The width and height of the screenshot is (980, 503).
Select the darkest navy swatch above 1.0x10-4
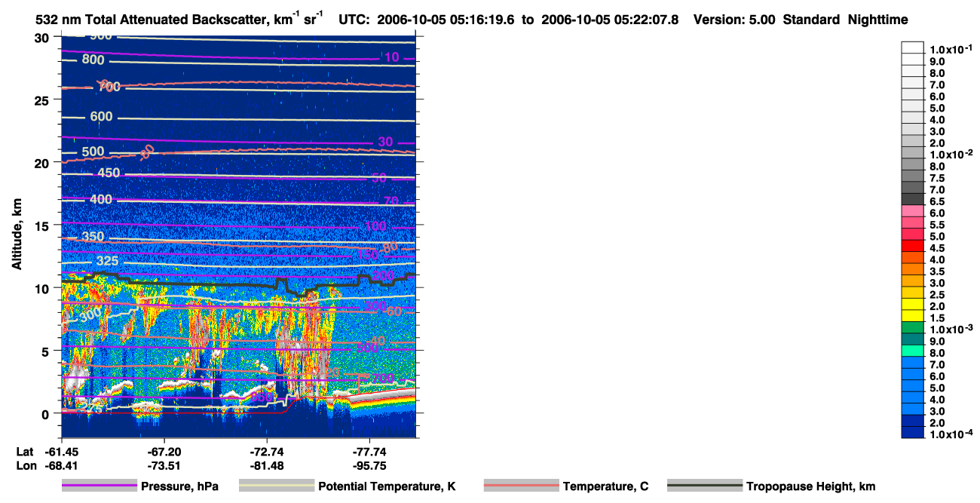[x=913, y=432]
